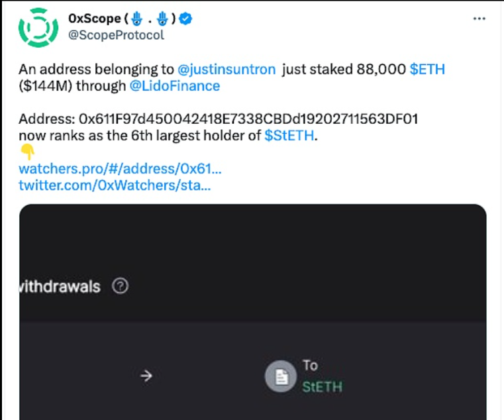Click the green StETH label in the image

pyautogui.click(x=323, y=386)
